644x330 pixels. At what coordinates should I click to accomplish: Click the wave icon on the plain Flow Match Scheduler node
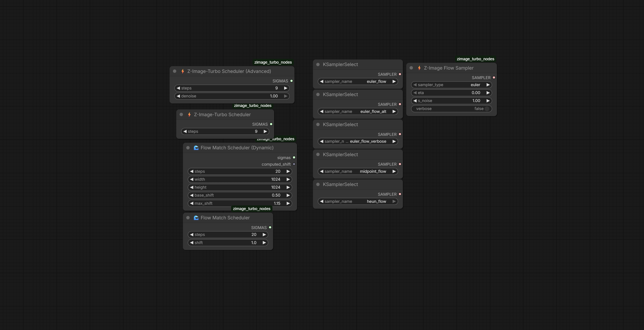196,218
